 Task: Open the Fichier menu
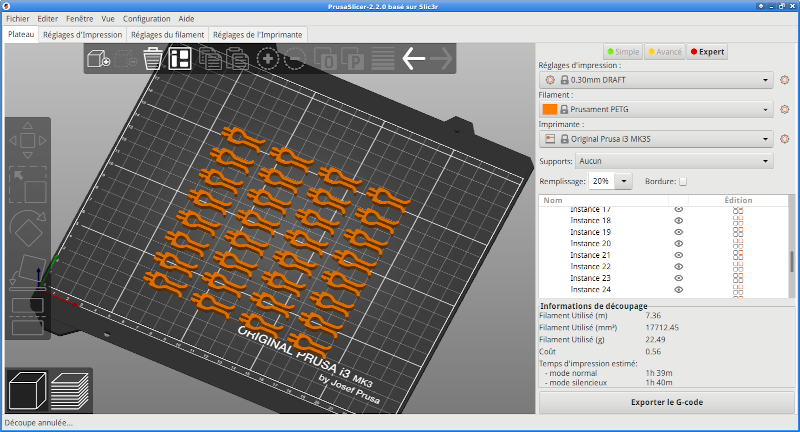coord(18,18)
